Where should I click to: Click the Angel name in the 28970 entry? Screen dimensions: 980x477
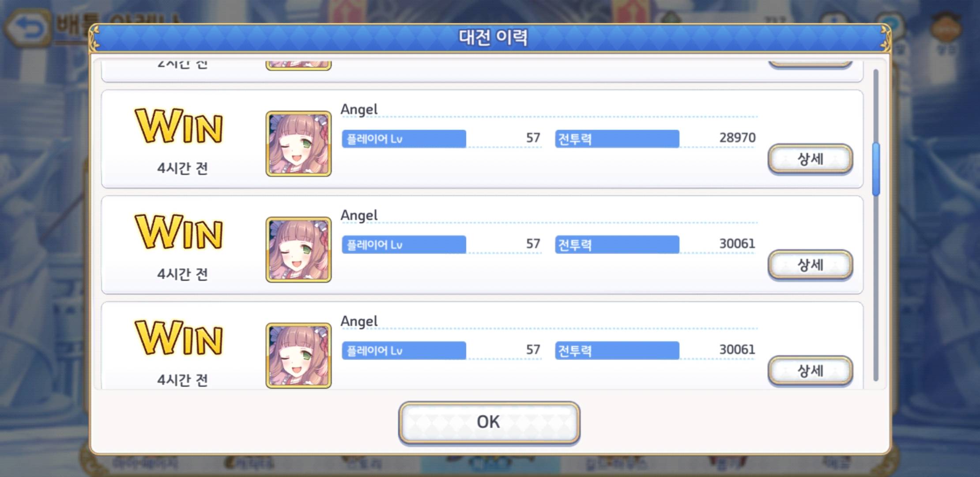[359, 109]
